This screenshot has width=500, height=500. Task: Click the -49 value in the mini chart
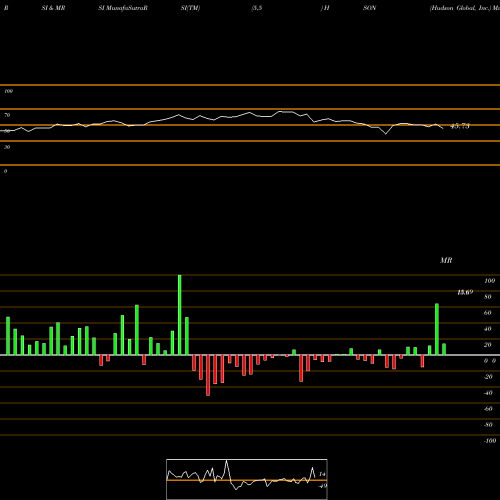pos(322,486)
